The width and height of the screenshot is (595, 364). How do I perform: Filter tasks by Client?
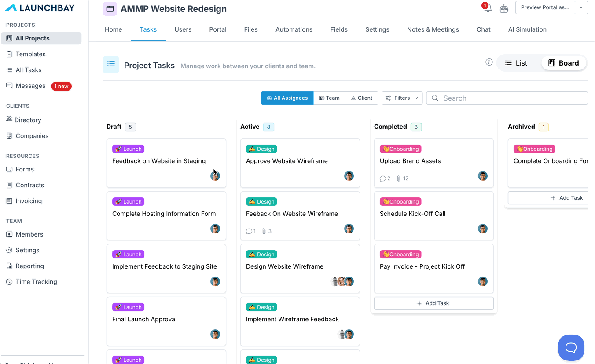point(362,98)
